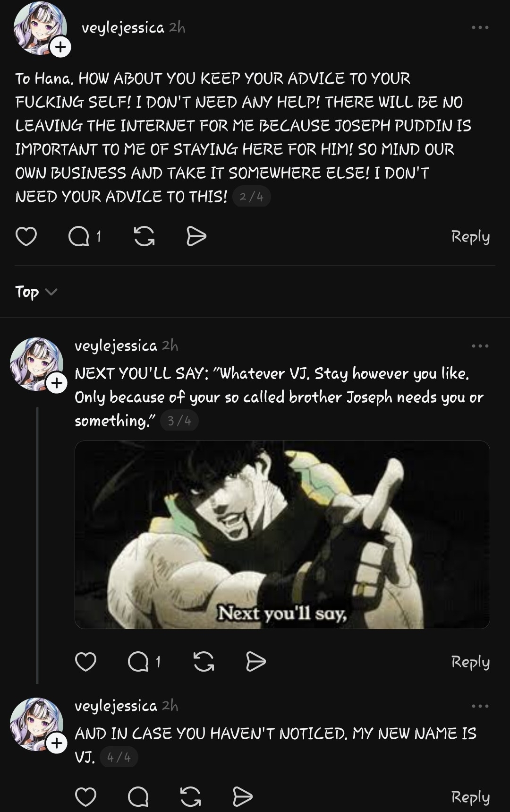Like the "NEXT YOU'LL SAY" reply
This screenshot has width=510, height=812.
coord(85,662)
